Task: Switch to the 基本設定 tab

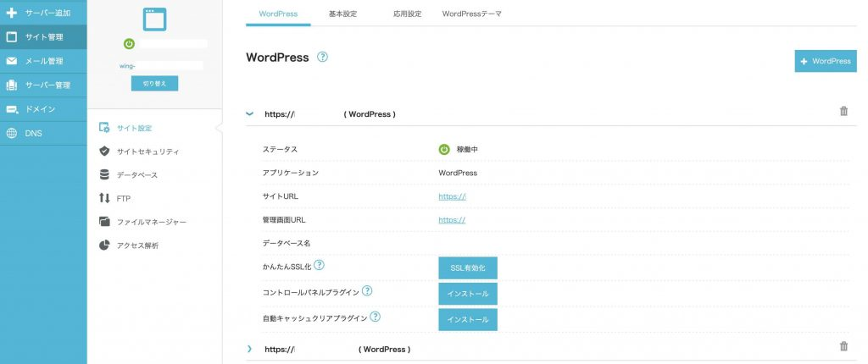Action: (342, 14)
